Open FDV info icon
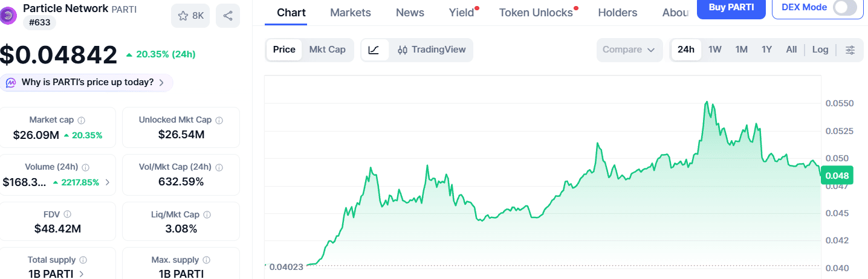 pyautogui.click(x=68, y=214)
